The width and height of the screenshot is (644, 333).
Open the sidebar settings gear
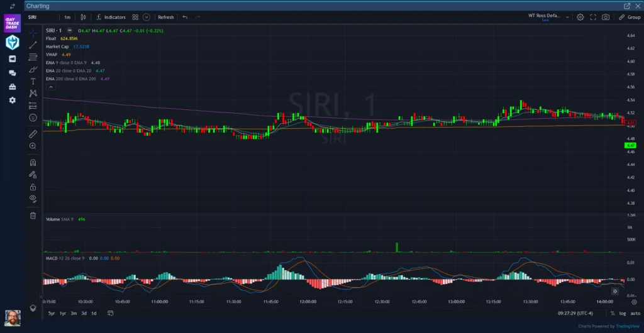click(13, 100)
